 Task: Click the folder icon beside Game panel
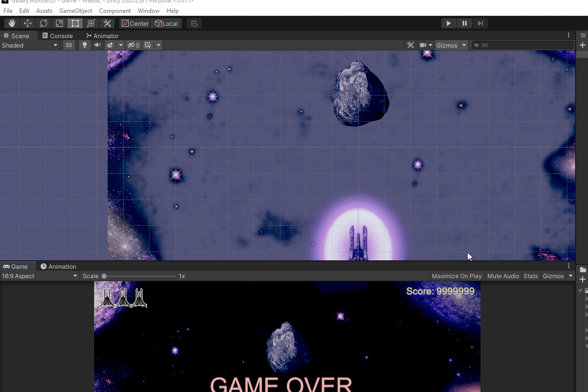[583, 270]
